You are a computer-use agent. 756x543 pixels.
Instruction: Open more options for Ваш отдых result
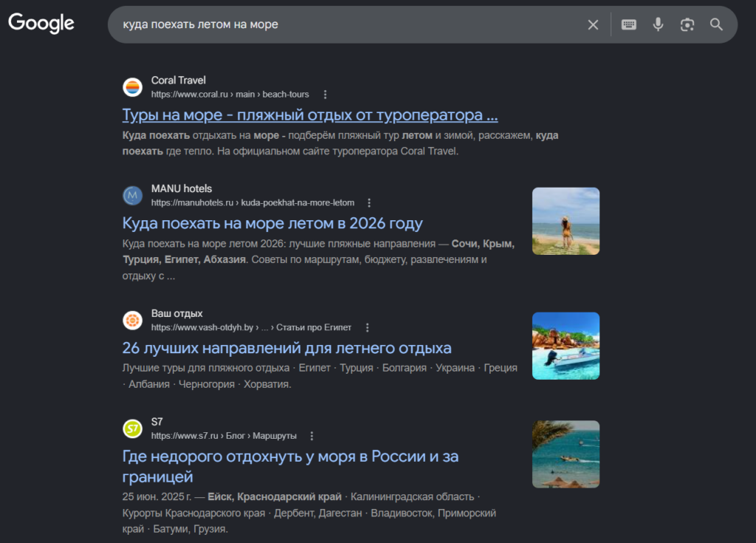(x=368, y=328)
